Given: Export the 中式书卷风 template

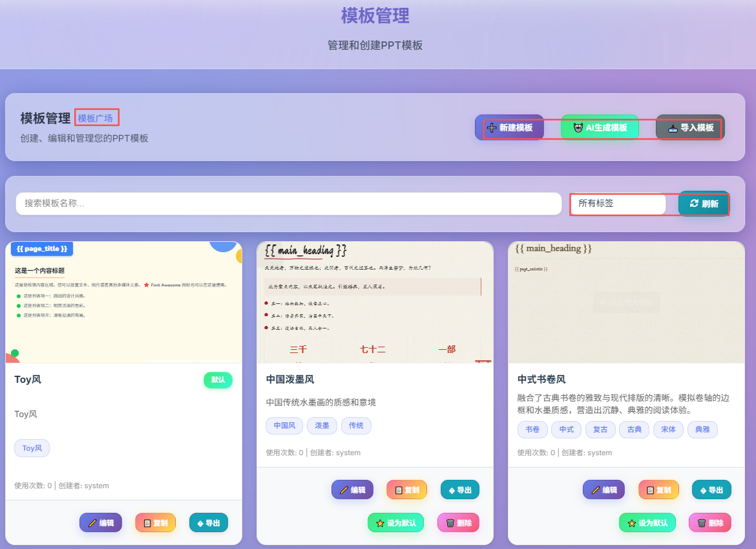Looking at the screenshot, I should tap(711, 490).
